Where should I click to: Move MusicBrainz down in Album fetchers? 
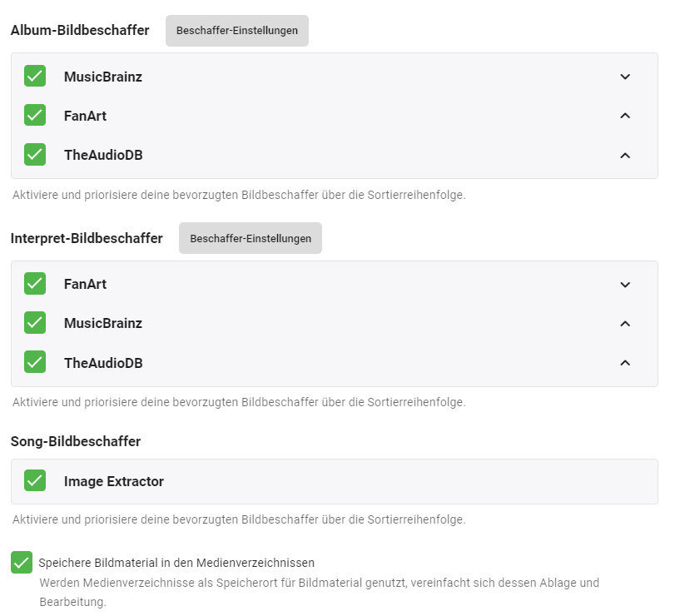625,77
